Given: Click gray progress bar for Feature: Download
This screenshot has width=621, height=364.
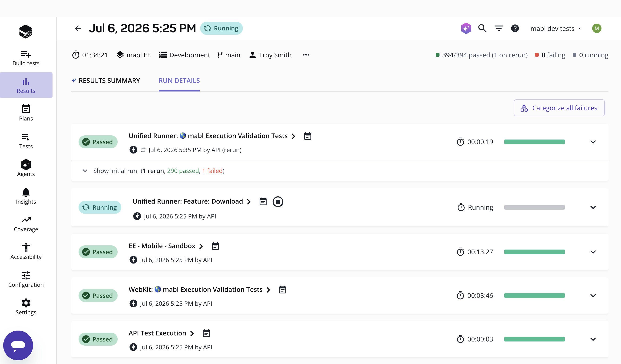Looking at the screenshot, I should 534,207.
